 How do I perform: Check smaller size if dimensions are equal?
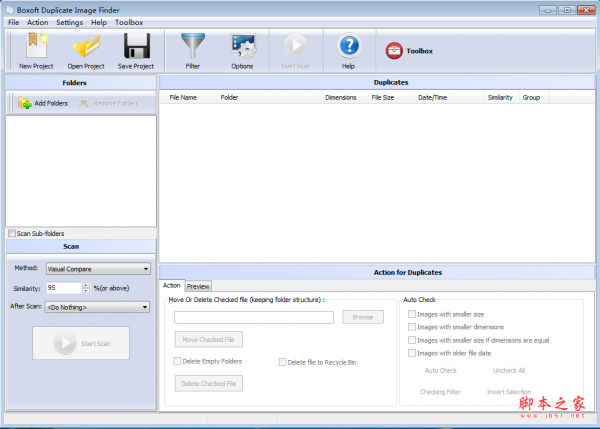click(x=412, y=340)
